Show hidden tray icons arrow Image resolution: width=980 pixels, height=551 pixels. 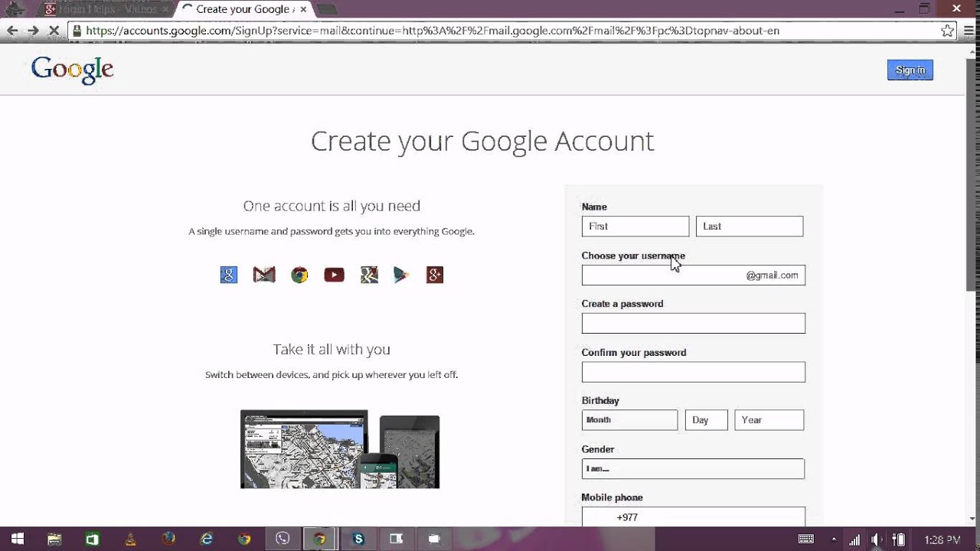pos(835,540)
